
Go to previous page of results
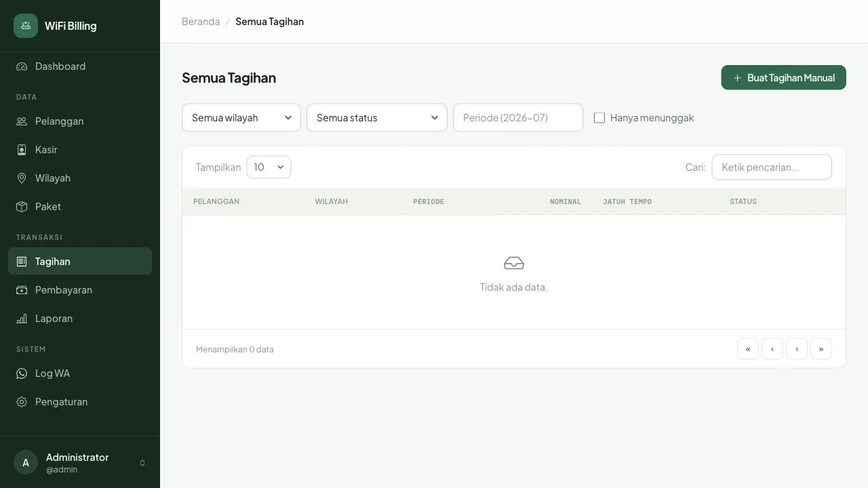(x=772, y=349)
